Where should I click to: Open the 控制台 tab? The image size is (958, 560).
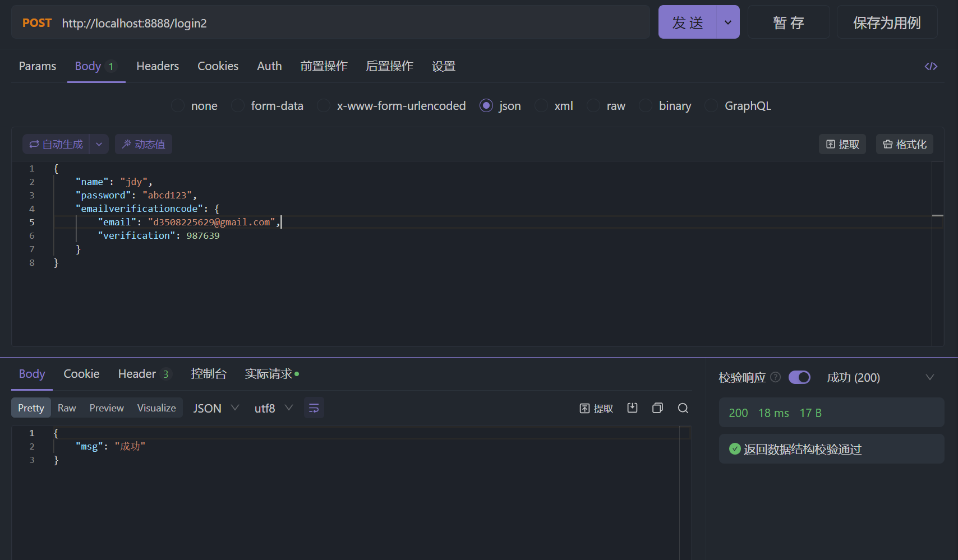208,374
